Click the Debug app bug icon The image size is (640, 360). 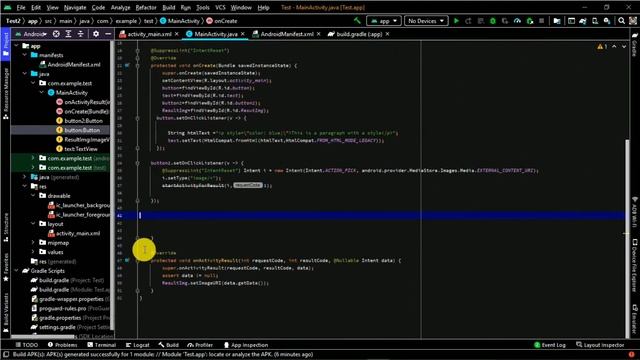[x=493, y=21]
